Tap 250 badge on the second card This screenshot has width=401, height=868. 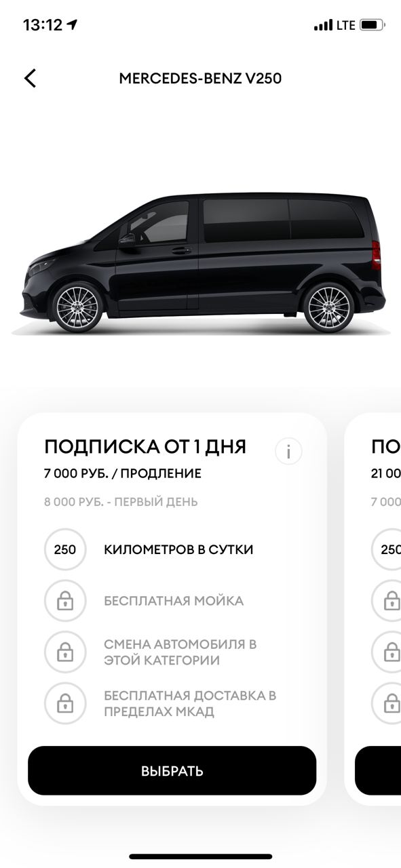point(386,549)
